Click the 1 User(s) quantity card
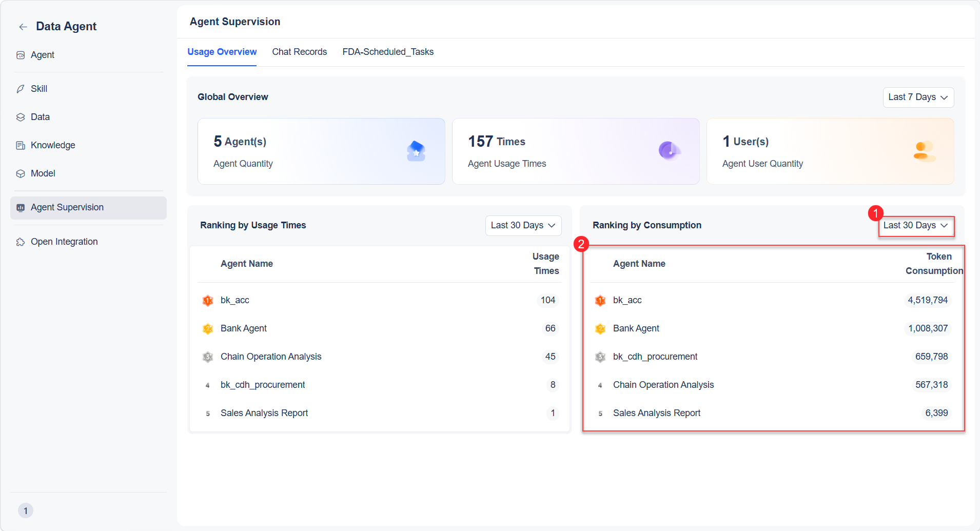Image resolution: width=980 pixels, height=531 pixels. pyautogui.click(x=830, y=151)
